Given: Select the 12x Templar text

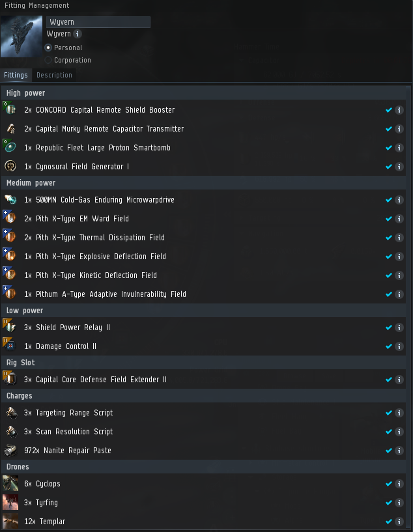Looking at the screenshot, I should pos(44,522).
